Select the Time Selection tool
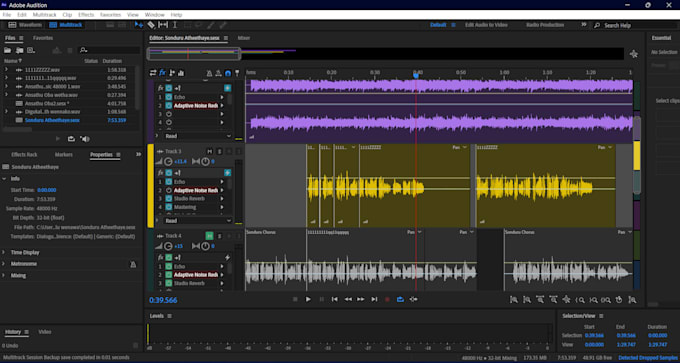 pyautogui.click(x=175, y=25)
